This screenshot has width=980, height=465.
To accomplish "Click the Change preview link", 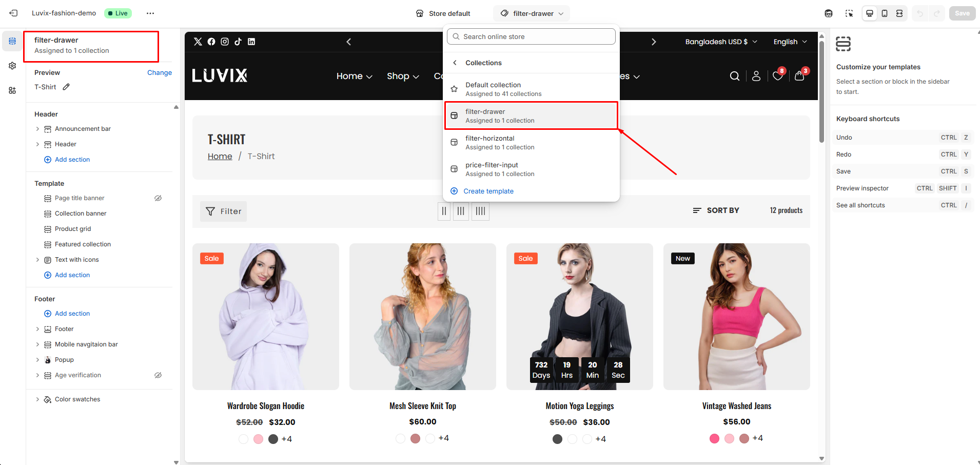I will [159, 73].
